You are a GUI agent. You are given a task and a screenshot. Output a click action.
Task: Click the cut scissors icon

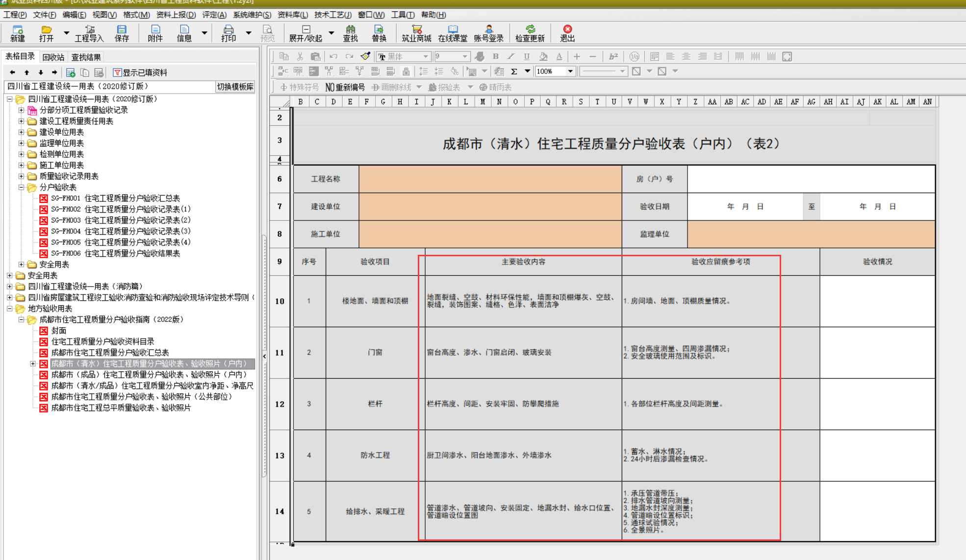click(x=300, y=57)
